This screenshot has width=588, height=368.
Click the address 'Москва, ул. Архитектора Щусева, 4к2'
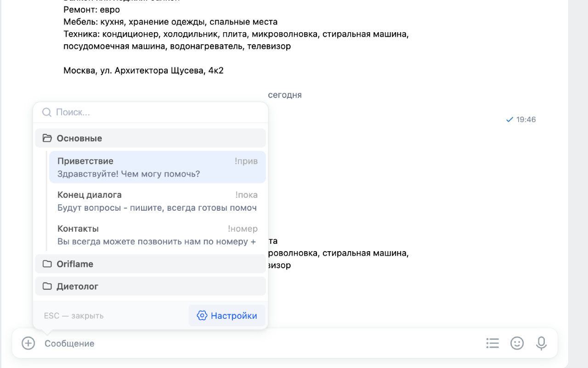click(x=143, y=71)
